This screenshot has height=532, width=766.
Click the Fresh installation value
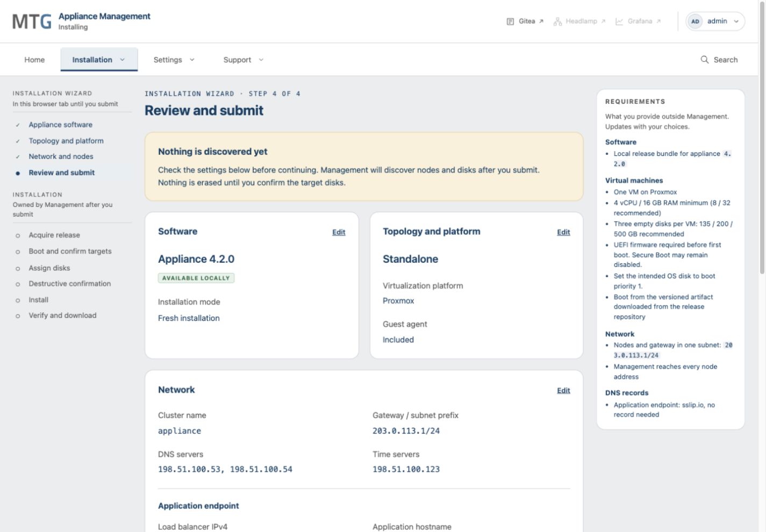[189, 318]
